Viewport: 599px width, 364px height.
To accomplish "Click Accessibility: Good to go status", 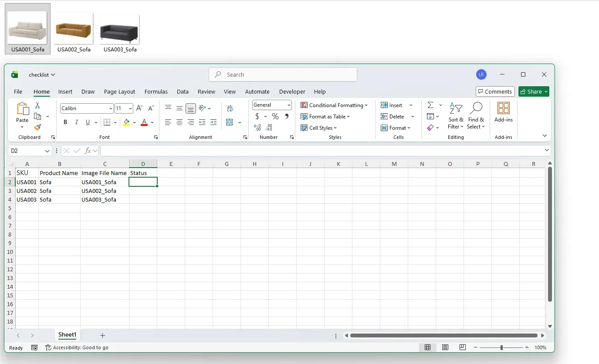I will [x=77, y=347].
